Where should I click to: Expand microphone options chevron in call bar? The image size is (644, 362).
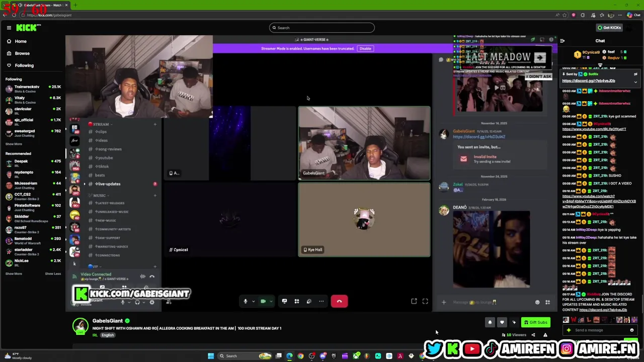[253, 302]
